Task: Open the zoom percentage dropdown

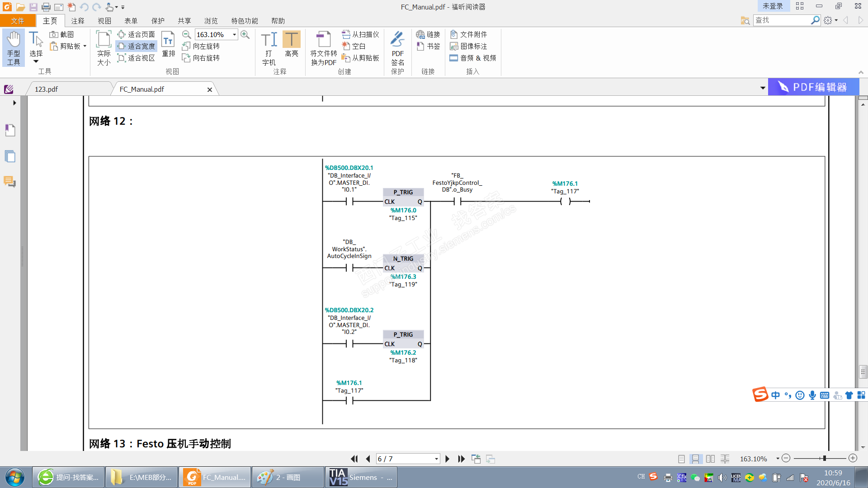Action: coord(234,34)
